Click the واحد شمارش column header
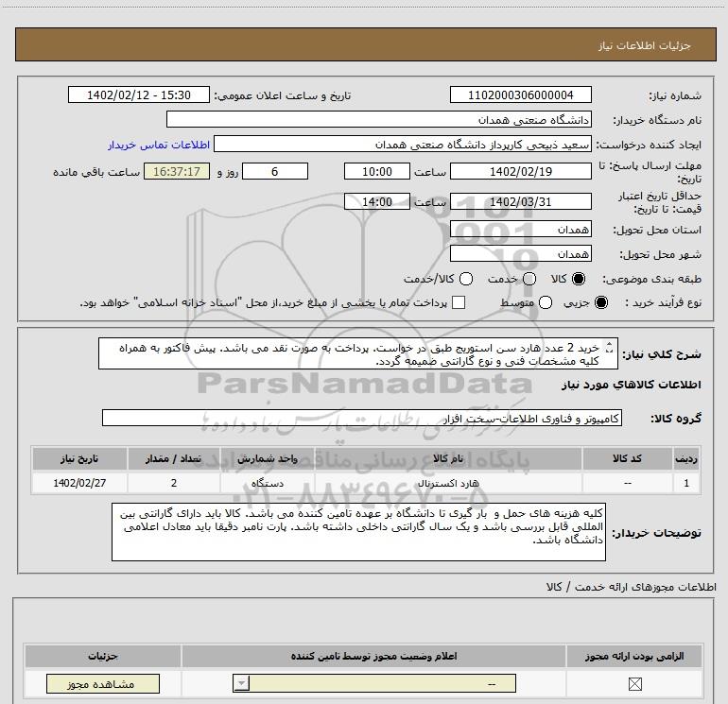Screen dimensions: 728x704 click(x=268, y=458)
